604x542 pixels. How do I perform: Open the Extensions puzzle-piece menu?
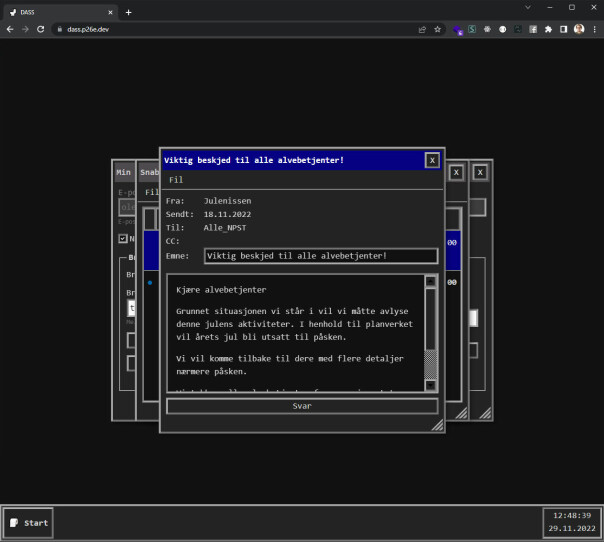pos(548,29)
